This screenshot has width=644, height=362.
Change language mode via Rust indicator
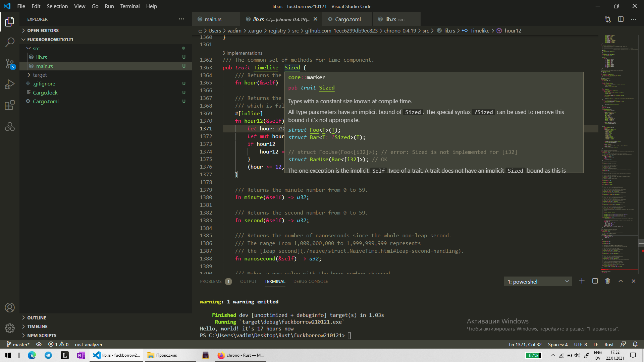[x=609, y=344]
